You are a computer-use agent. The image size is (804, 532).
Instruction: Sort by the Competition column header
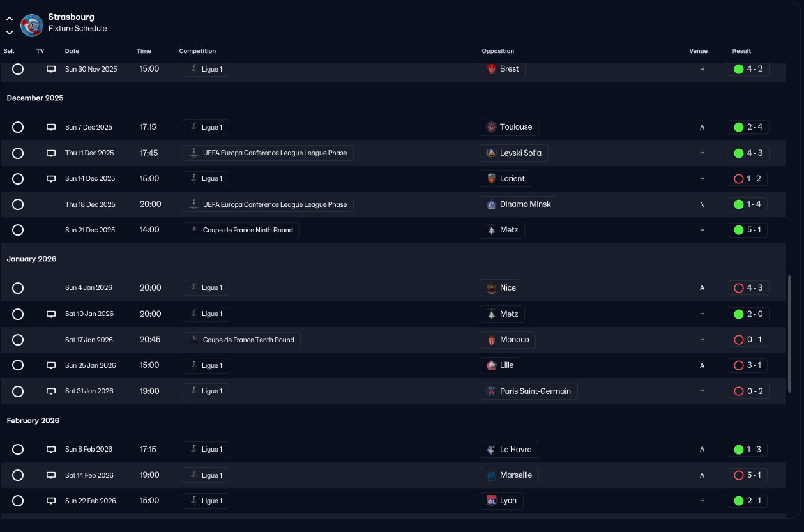197,51
